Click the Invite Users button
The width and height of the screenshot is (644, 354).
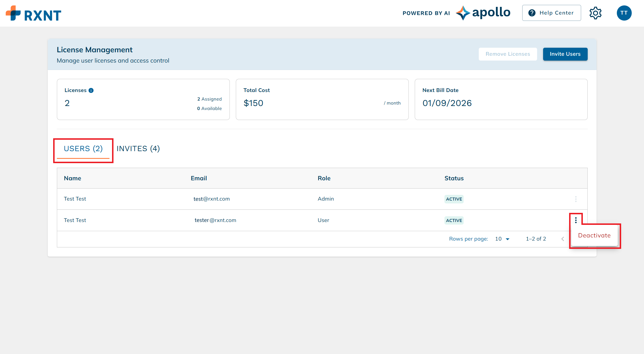(565, 54)
